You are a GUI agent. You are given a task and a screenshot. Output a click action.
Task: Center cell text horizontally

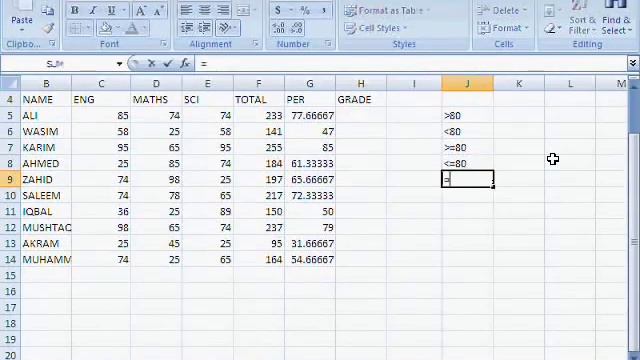coord(204,10)
